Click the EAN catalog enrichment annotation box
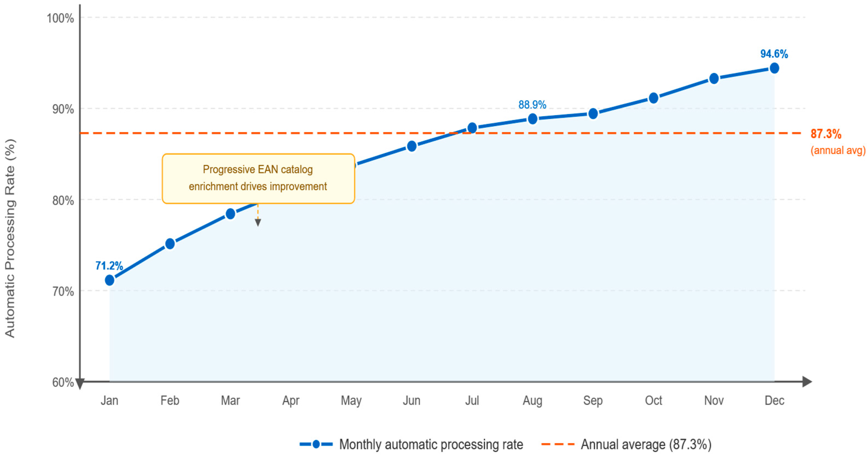Image resolution: width=868 pixels, height=457 pixels. tap(258, 178)
